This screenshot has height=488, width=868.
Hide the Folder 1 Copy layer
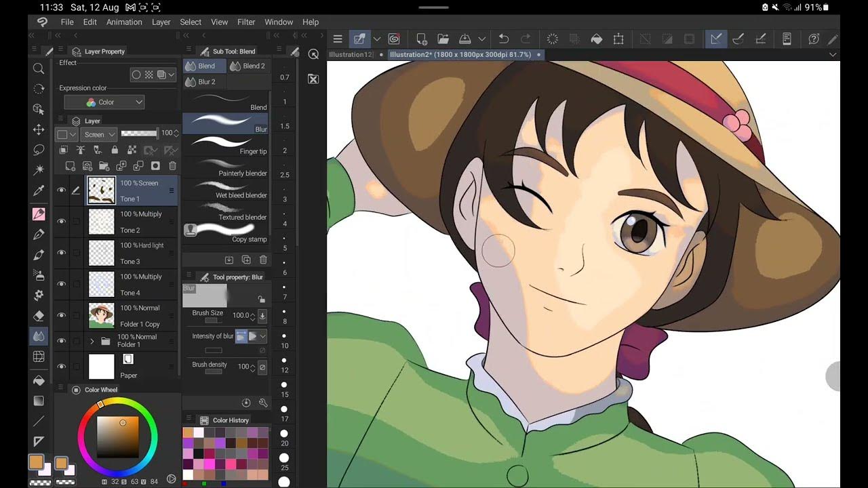pyautogui.click(x=61, y=315)
